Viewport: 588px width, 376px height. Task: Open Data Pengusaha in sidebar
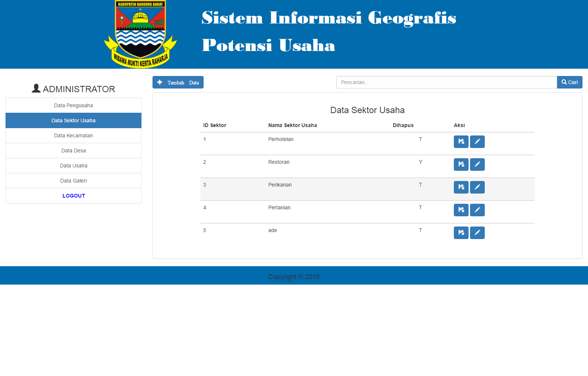(x=73, y=105)
